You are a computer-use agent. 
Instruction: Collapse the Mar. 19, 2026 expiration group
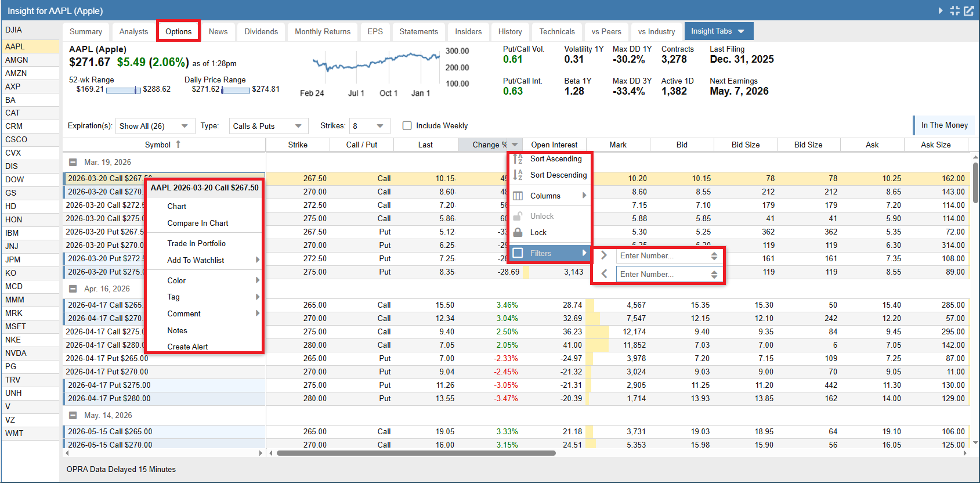coord(73,163)
